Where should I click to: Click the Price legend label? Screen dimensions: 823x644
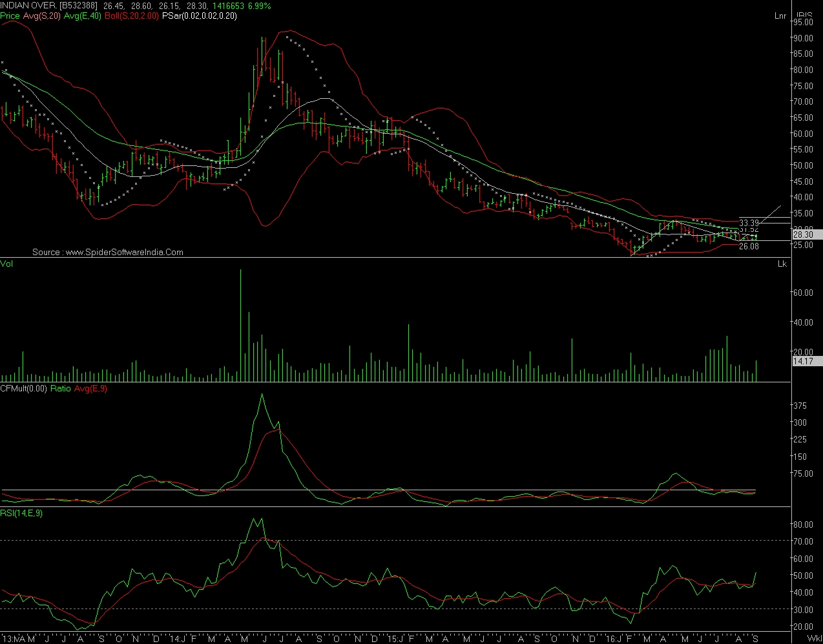pyautogui.click(x=10, y=16)
